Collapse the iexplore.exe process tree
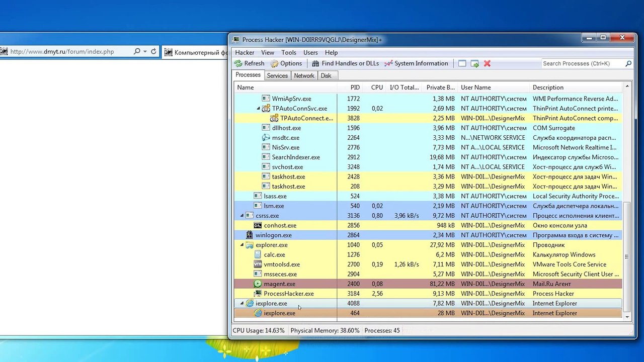This screenshot has width=644, height=362. [x=242, y=303]
